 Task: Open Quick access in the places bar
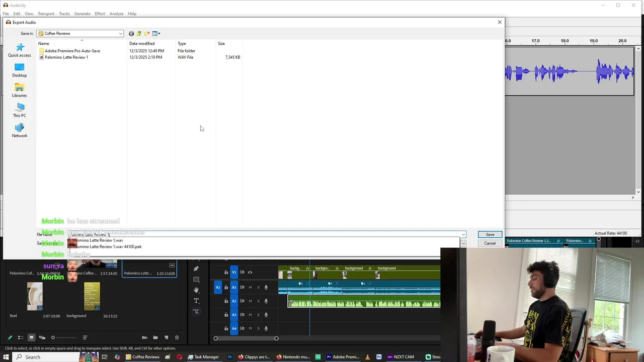20,50
